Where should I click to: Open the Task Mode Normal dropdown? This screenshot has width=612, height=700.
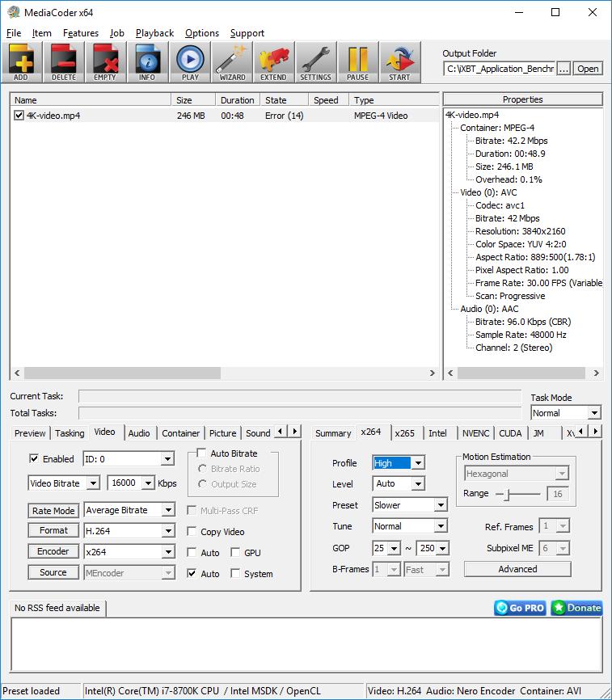point(566,413)
